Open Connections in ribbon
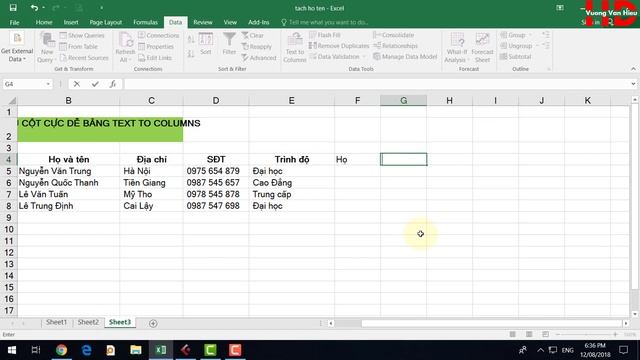The height and width of the screenshot is (360, 640). pyautogui.click(x=158, y=36)
